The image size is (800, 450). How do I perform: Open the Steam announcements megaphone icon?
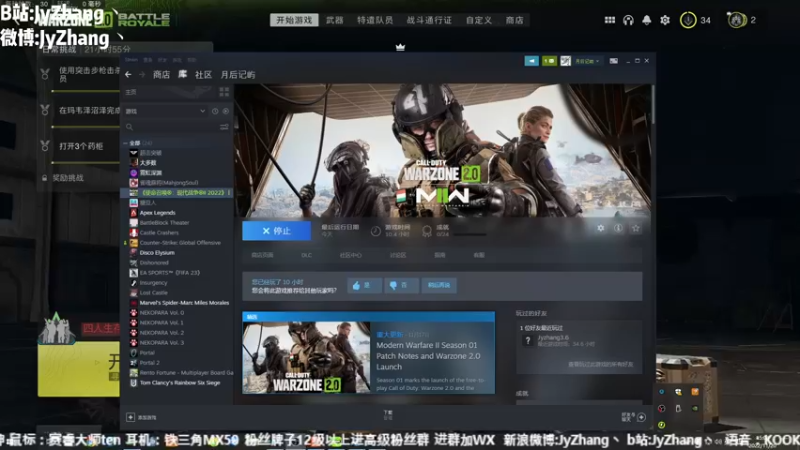click(x=531, y=61)
